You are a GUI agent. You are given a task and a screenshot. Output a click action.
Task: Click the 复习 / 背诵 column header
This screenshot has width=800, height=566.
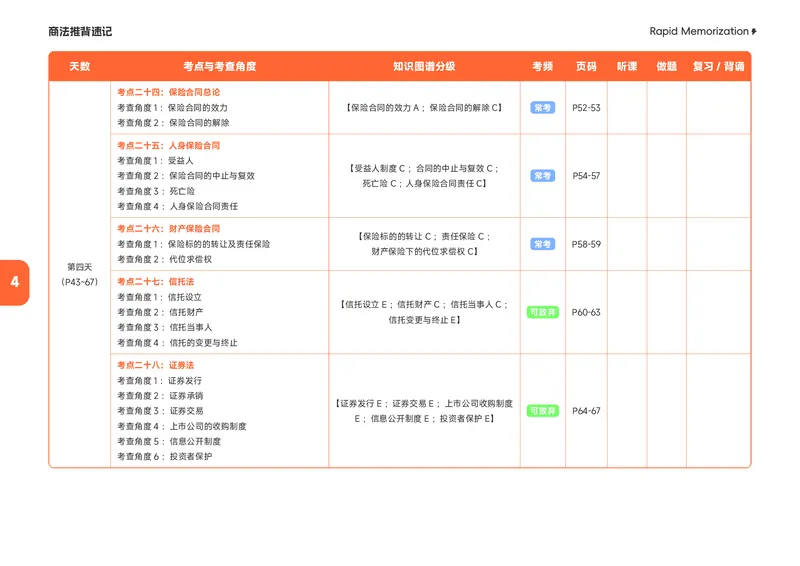pos(718,66)
